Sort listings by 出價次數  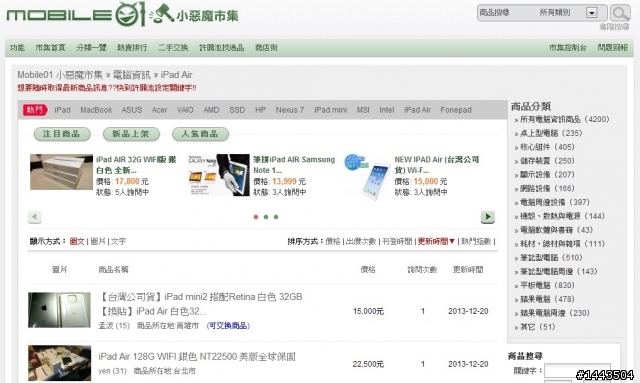[361, 241]
